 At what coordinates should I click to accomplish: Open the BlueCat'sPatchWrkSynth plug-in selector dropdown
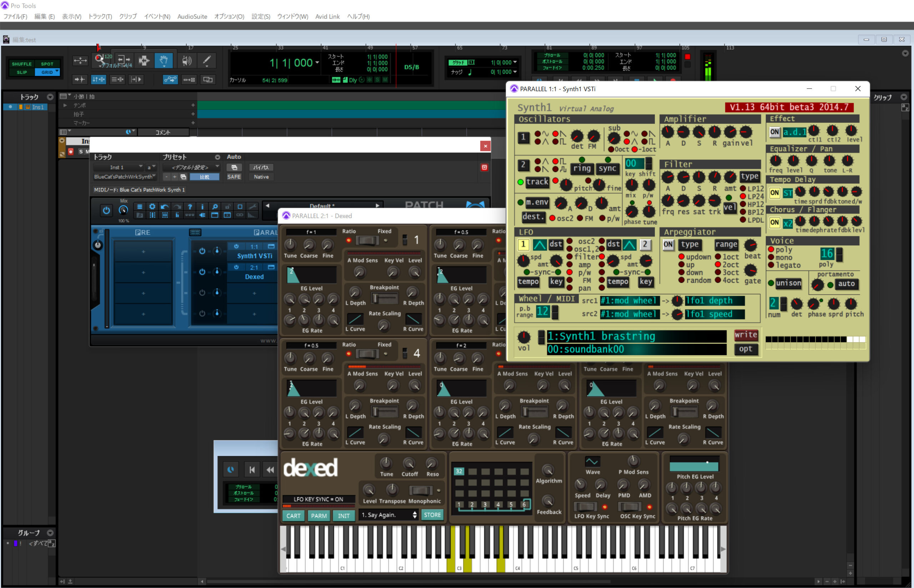(x=125, y=177)
